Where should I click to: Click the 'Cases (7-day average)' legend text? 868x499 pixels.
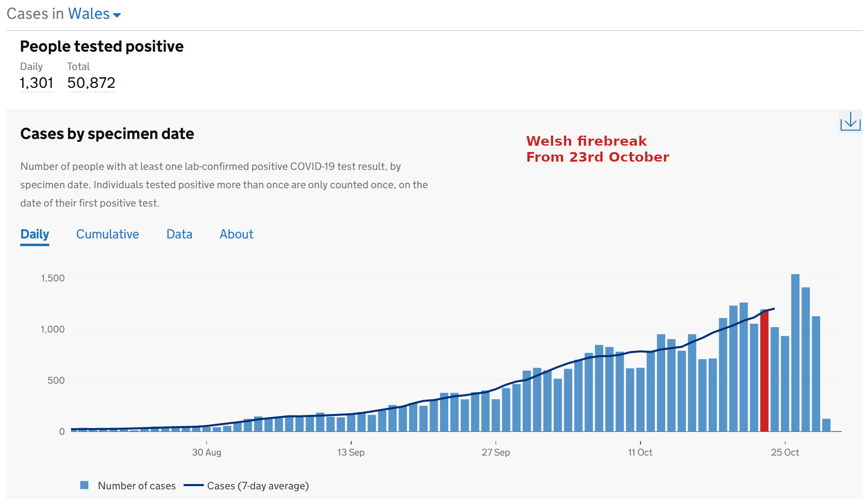(258, 485)
